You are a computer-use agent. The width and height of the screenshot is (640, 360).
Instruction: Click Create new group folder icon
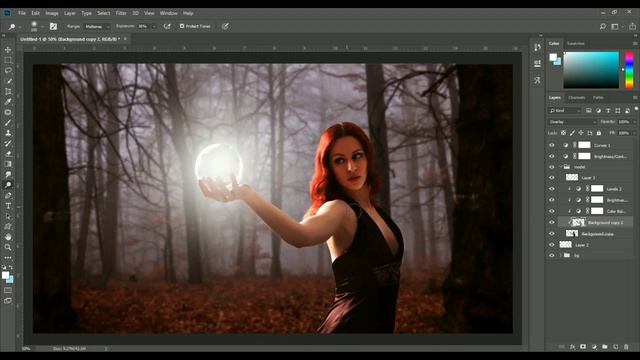pos(604,347)
